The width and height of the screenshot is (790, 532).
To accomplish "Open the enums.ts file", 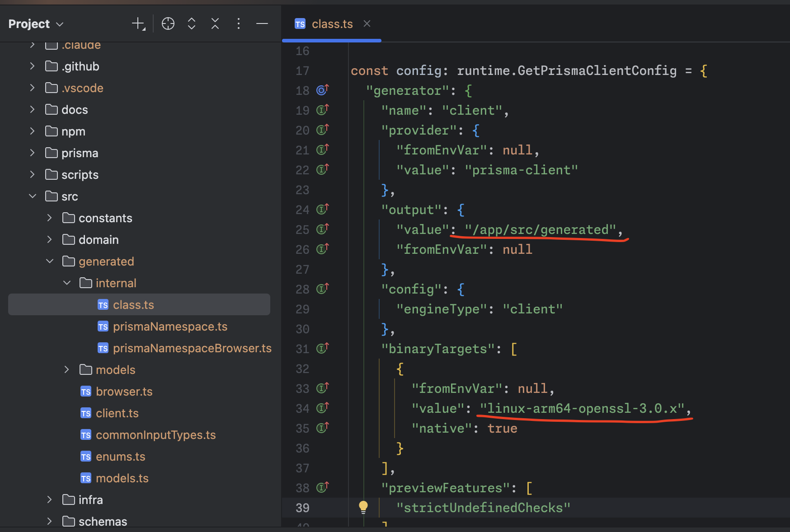I will 120,457.
